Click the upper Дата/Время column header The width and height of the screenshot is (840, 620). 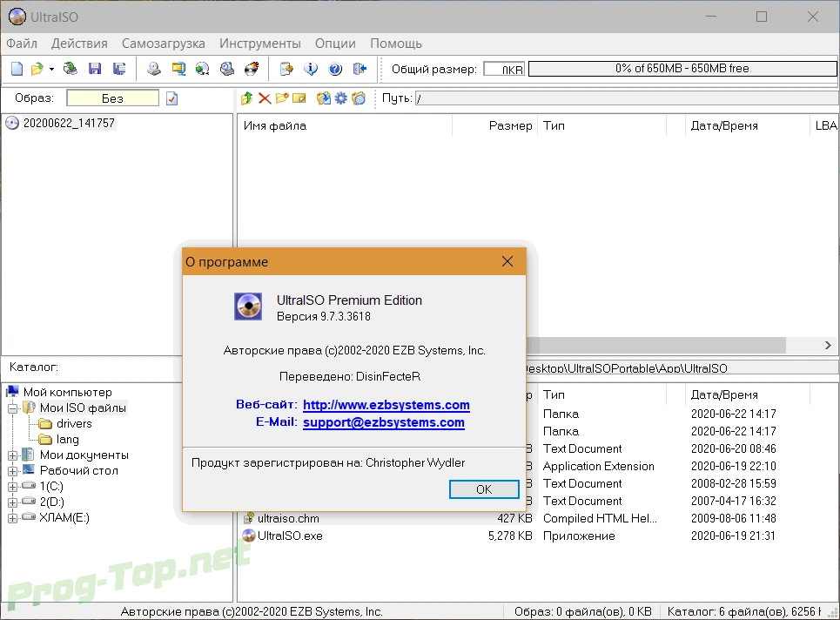[746, 126]
